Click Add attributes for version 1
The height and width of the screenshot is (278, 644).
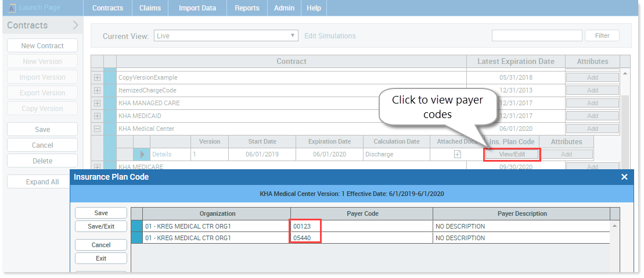click(x=566, y=154)
